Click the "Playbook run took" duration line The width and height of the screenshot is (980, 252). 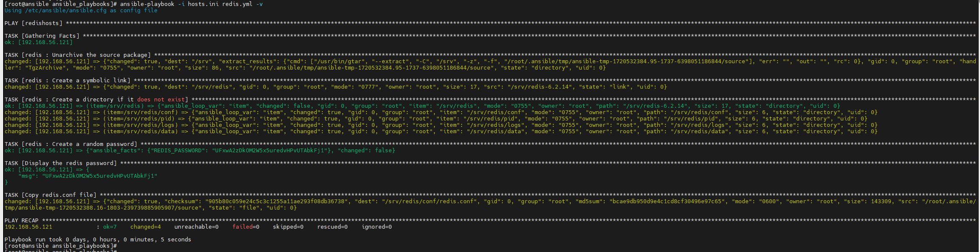tap(98, 240)
